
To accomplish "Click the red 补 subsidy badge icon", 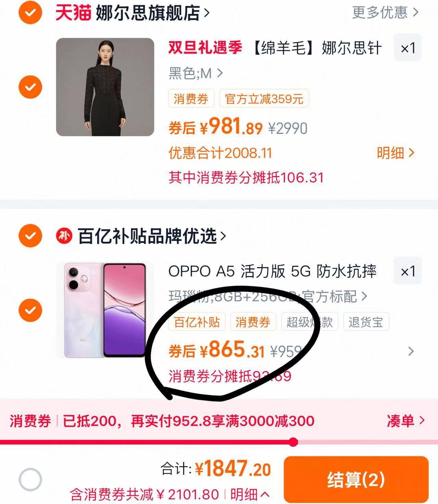I will pyautogui.click(x=64, y=236).
